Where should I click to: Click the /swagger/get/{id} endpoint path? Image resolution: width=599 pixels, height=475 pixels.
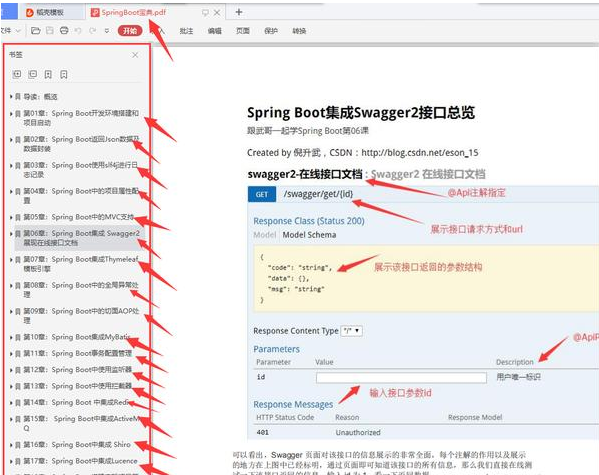point(318,194)
